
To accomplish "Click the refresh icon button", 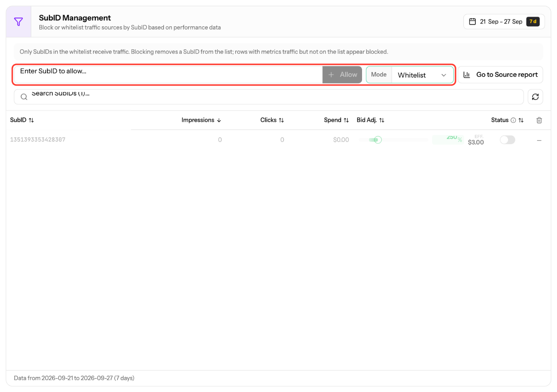I will [535, 97].
